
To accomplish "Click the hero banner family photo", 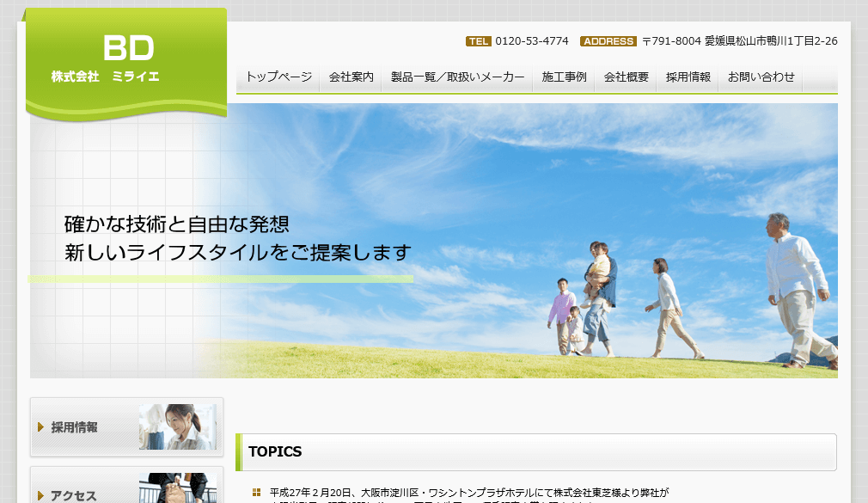I will 434,241.
